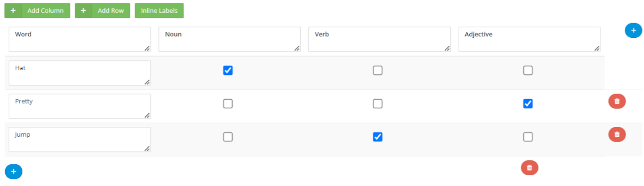The height and width of the screenshot is (186, 644).
Task: Click the Add Row button
Action: click(103, 11)
